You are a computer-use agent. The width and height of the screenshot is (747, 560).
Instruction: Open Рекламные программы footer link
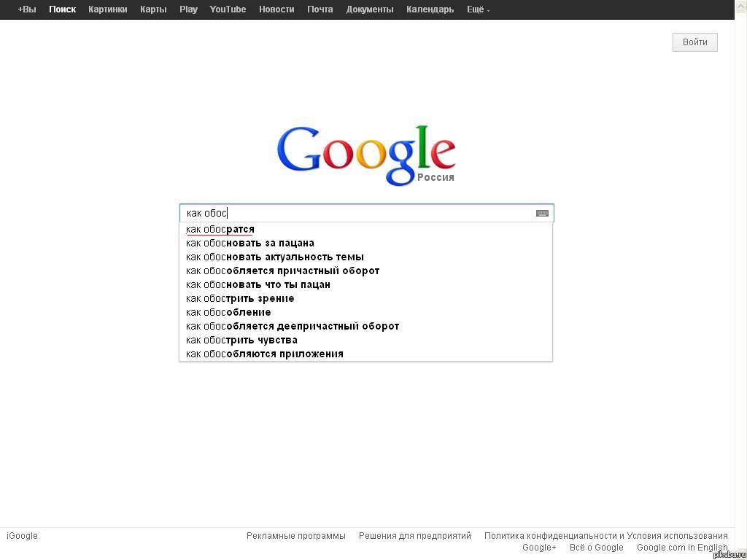pos(296,536)
